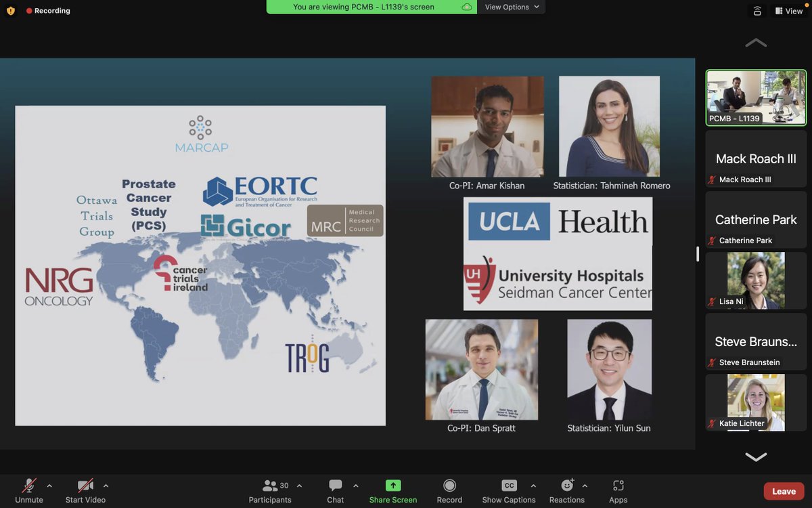
Task: Click the muted mic icon for Steve Braunstein
Action: coord(712,363)
